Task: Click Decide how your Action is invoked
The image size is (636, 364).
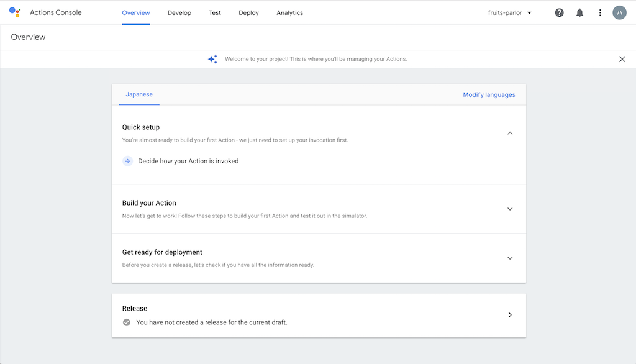Action: point(188,161)
